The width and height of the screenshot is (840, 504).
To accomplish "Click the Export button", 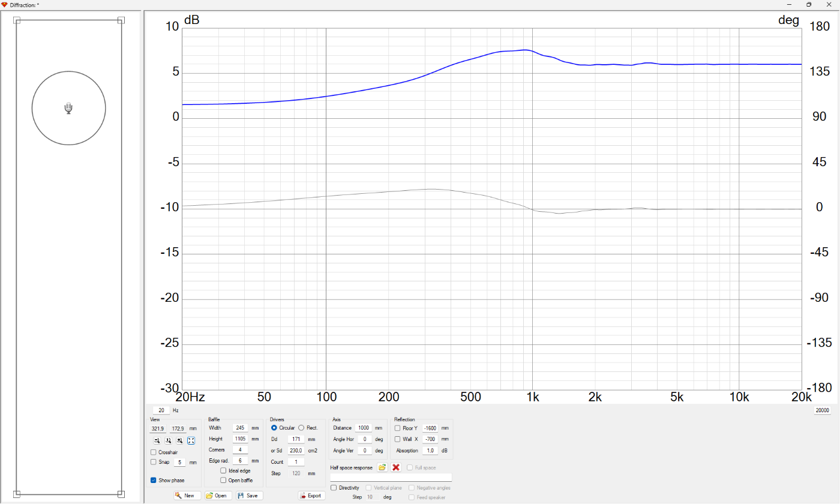I will (x=312, y=496).
